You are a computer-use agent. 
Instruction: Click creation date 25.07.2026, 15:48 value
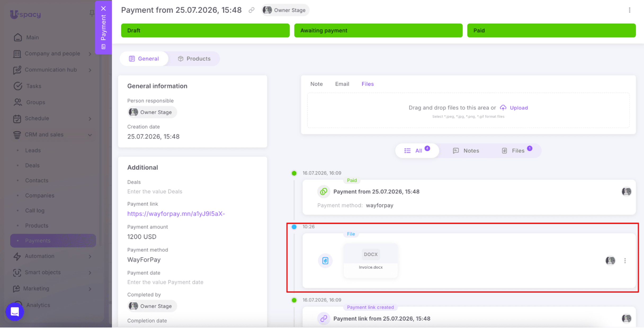(153, 137)
